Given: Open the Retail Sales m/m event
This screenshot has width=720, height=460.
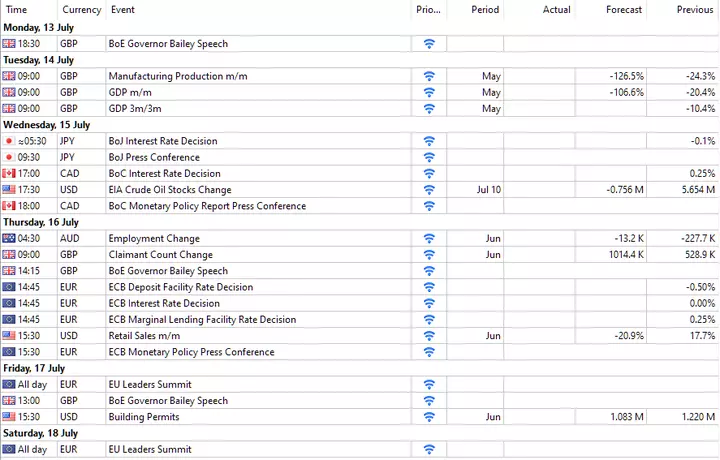Looking at the screenshot, I should (144, 336).
